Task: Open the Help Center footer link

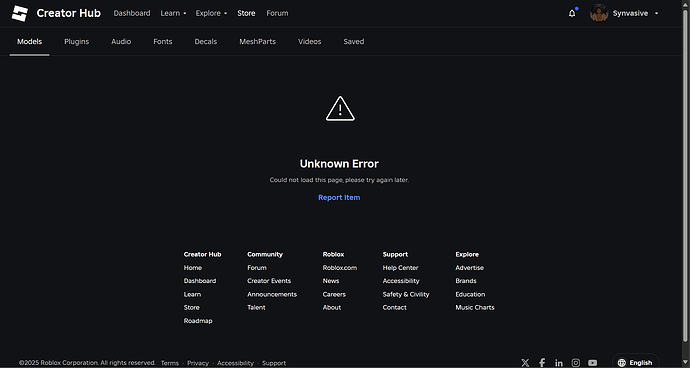Action: pyautogui.click(x=400, y=268)
